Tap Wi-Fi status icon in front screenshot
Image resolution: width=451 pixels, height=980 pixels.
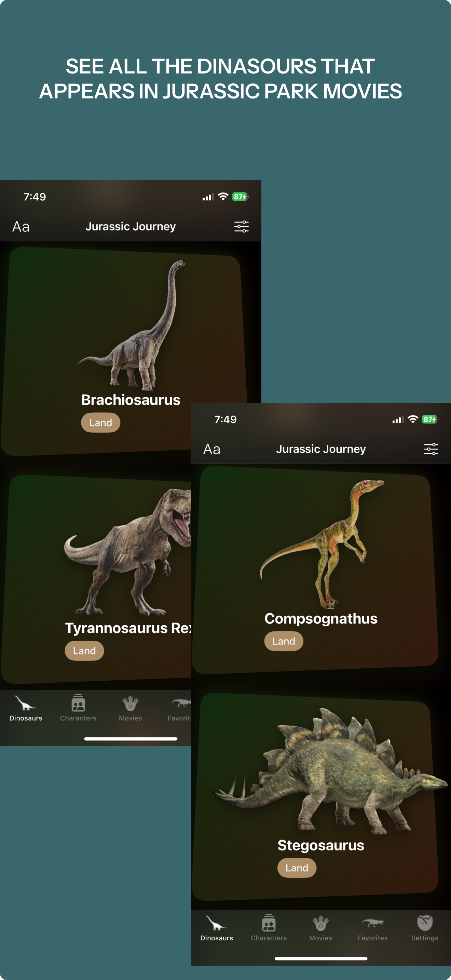click(413, 419)
